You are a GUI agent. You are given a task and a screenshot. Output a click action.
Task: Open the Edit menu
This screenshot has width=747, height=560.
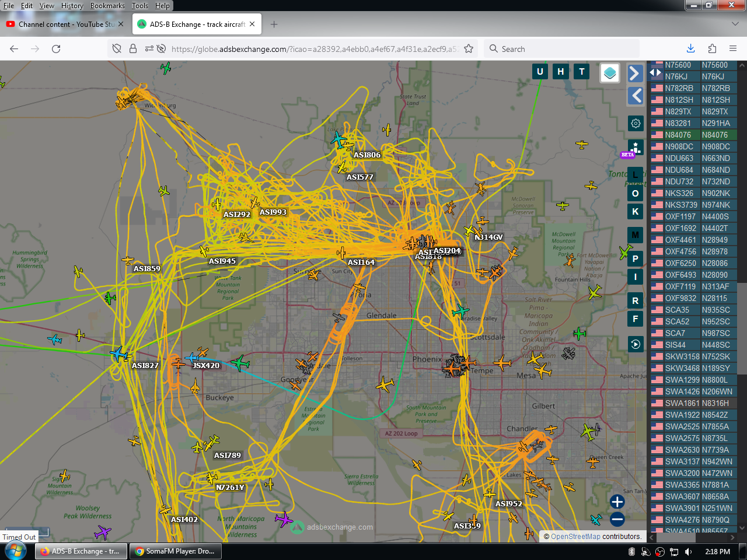[27, 6]
